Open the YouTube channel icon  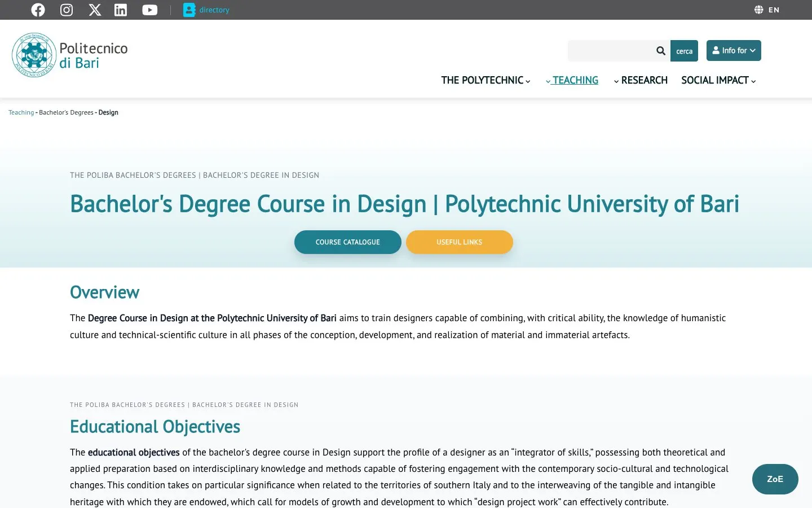150,10
